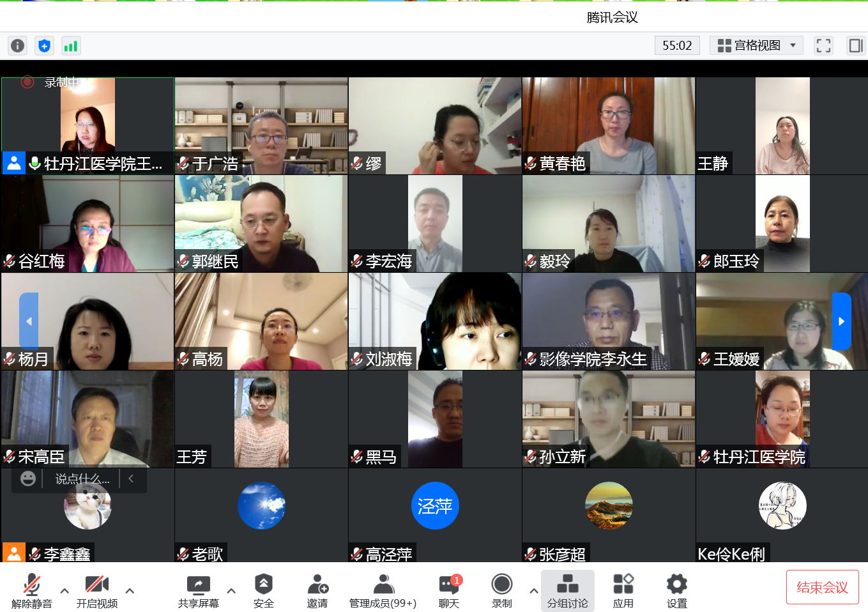Expand video options next to 开启视频
The image size is (868, 612).
pos(130,591)
